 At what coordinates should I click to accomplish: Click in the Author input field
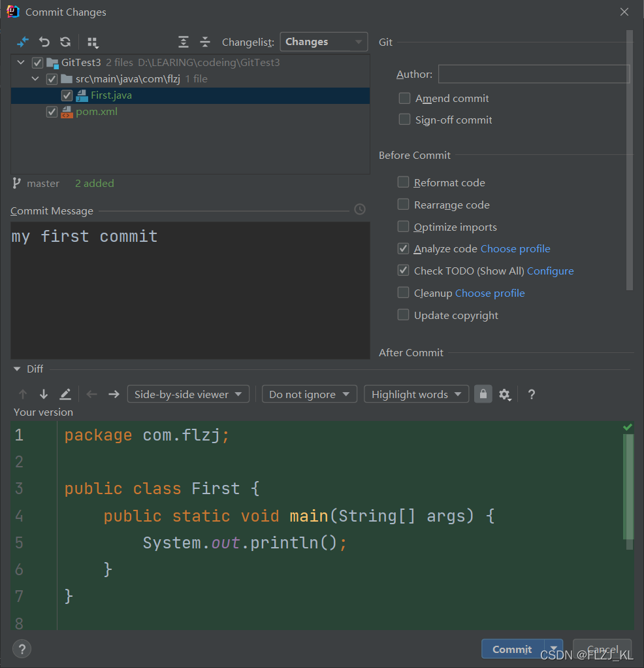534,74
